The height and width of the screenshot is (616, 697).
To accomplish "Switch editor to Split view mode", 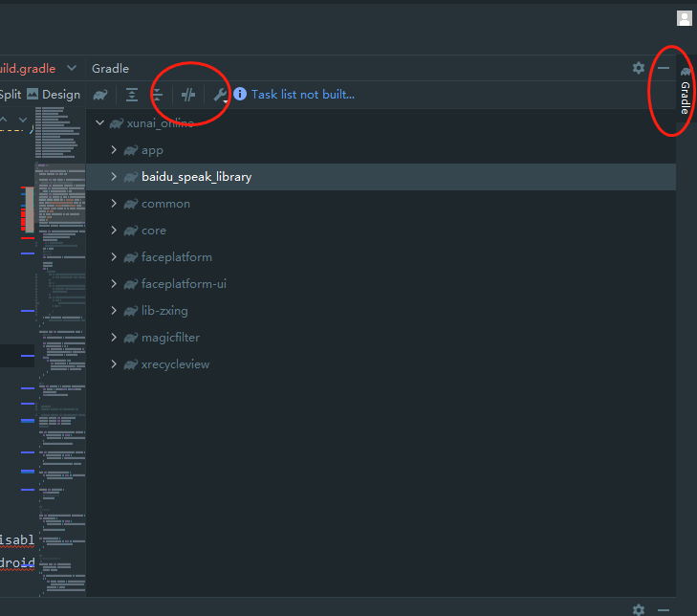I will [11, 95].
